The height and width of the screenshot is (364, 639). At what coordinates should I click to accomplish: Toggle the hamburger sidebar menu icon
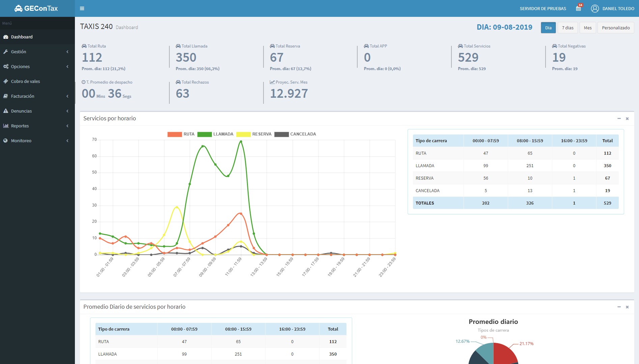(82, 8)
